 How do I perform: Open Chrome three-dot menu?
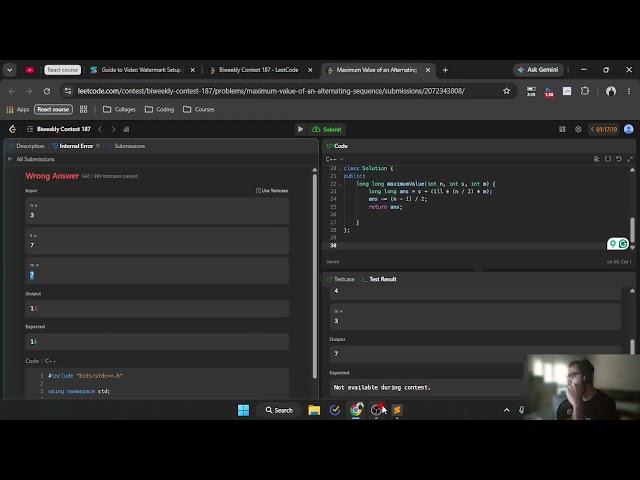(629, 91)
